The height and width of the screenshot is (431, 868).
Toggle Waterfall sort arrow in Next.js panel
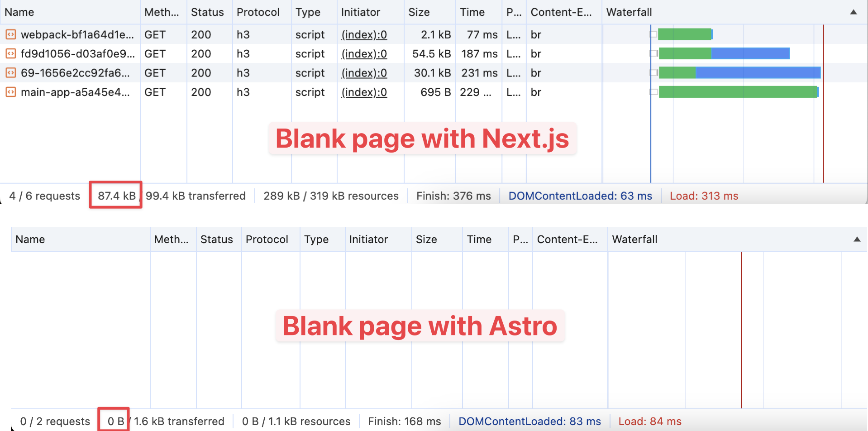coord(854,12)
